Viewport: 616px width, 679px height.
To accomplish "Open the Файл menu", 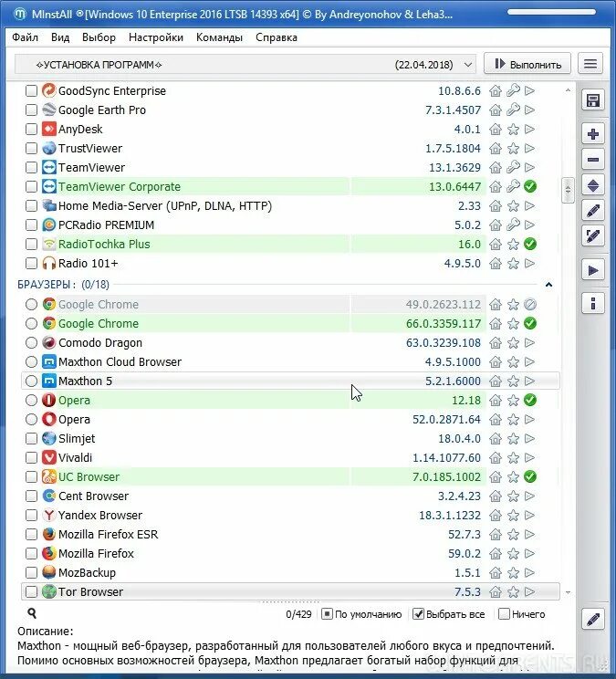I will [x=26, y=37].
